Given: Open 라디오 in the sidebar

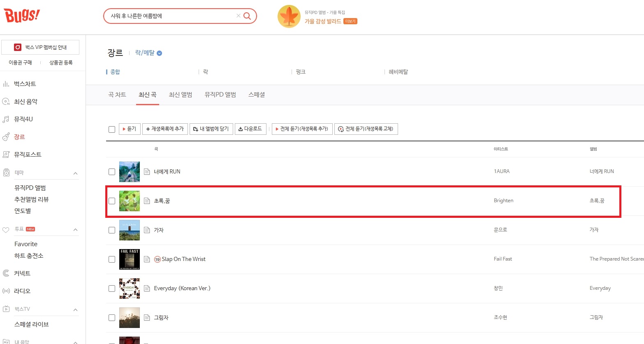Looking at the screenshot, I should click(x=22, y=291).
